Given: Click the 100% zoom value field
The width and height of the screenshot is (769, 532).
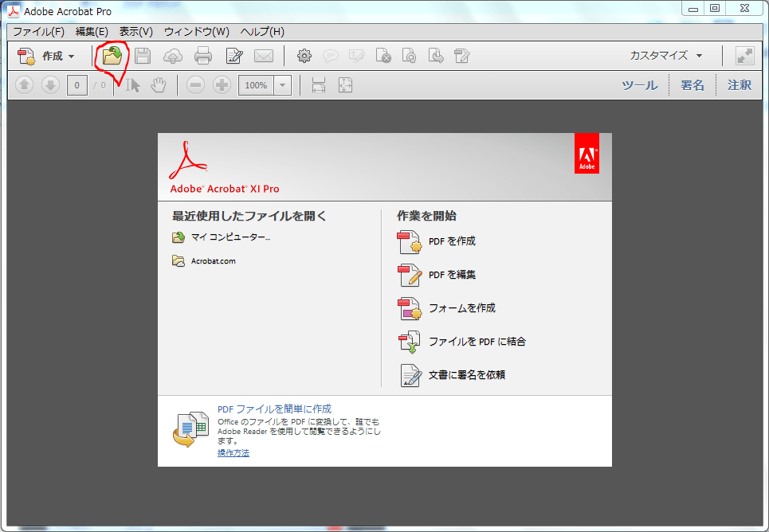Looking at the screenshot, I should click(256, 85).
